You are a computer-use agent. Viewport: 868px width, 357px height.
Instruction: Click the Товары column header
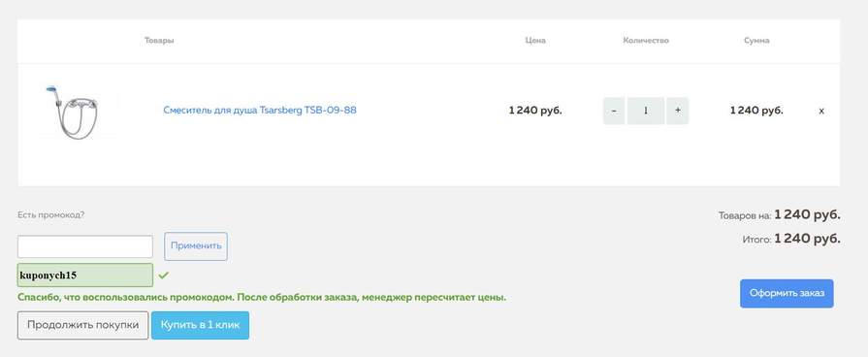point(159,41)
